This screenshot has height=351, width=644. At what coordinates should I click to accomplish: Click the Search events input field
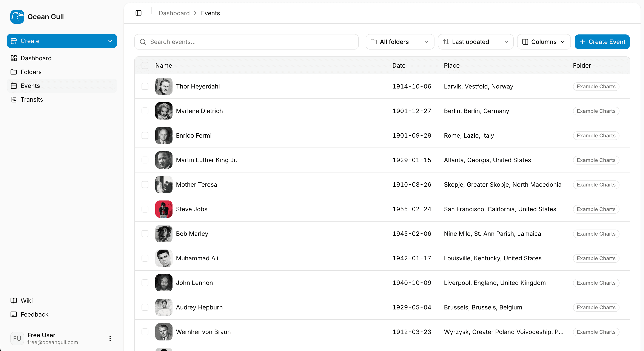pyautogui.click(x=247, y=42)
